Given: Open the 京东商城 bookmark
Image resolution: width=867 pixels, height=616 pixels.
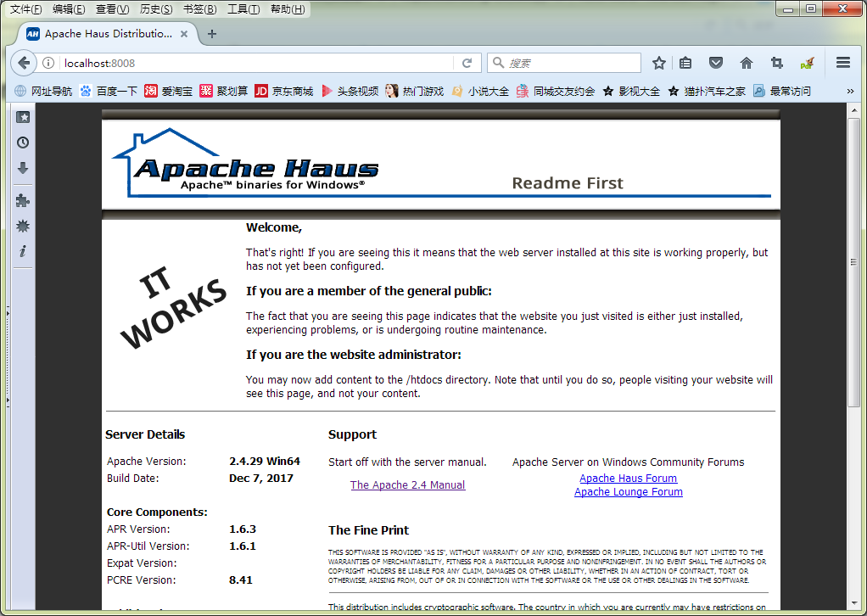Looking at the screenshot, I should click(283, 92).
